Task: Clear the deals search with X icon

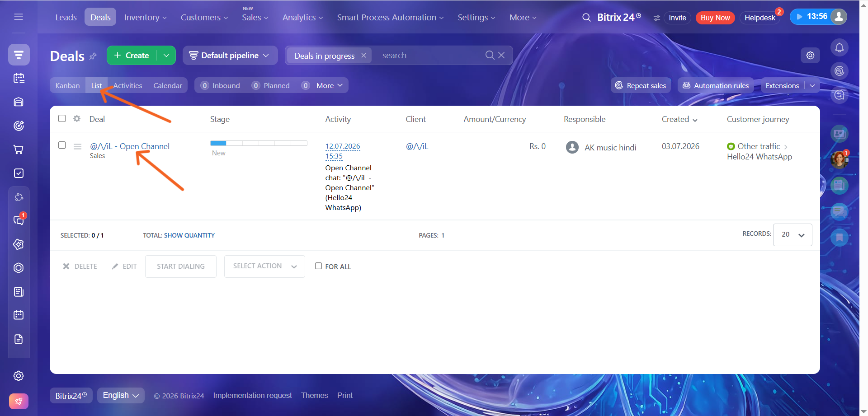Action: 501,55
